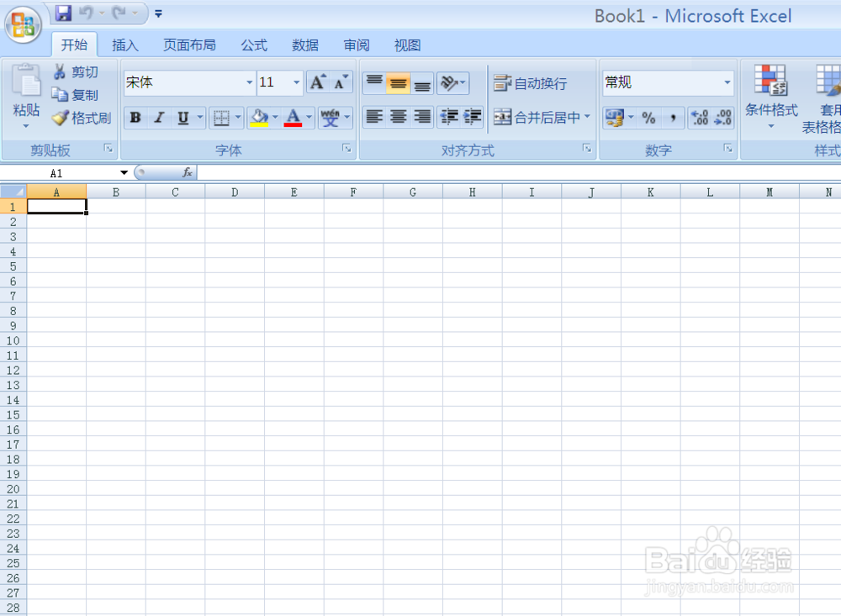Switch to the 公式 tab
Viewport: 841px width, 616px height.
(x=254, y=45)
